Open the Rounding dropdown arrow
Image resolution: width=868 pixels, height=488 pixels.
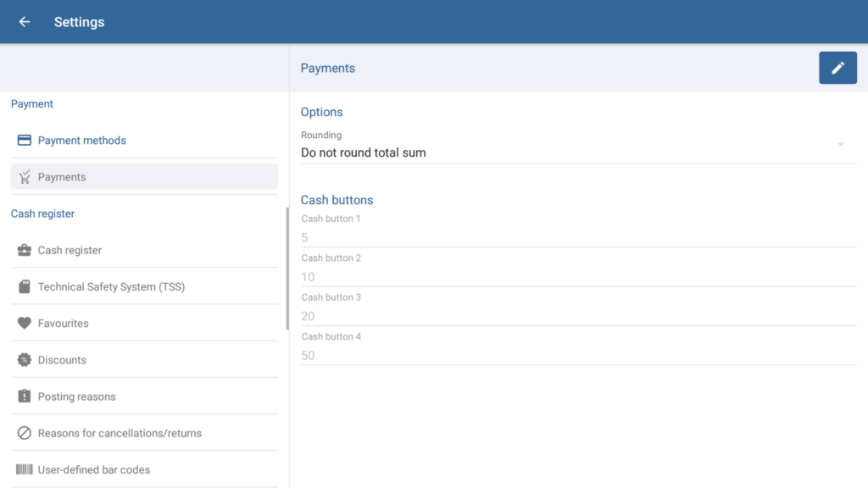(x=841, y=145)
